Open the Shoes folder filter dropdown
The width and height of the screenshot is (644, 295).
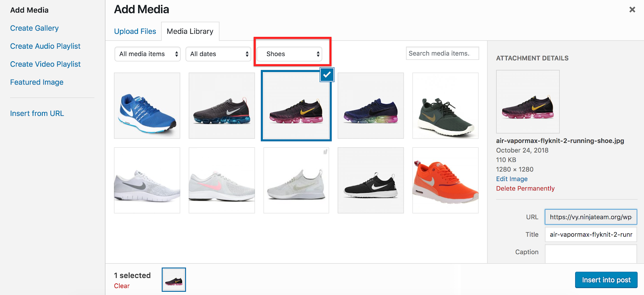[x=289, y=54]
